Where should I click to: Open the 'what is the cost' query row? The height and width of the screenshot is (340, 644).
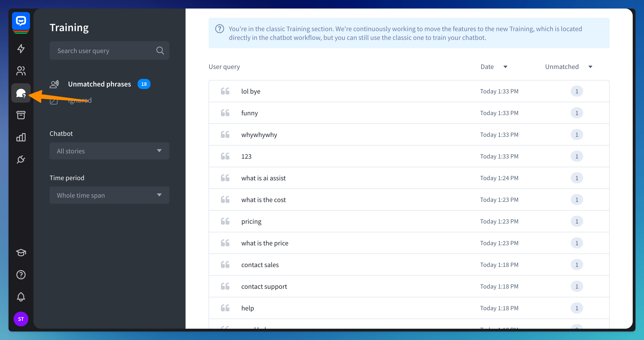pyautogui.click(x=263, y=200)
